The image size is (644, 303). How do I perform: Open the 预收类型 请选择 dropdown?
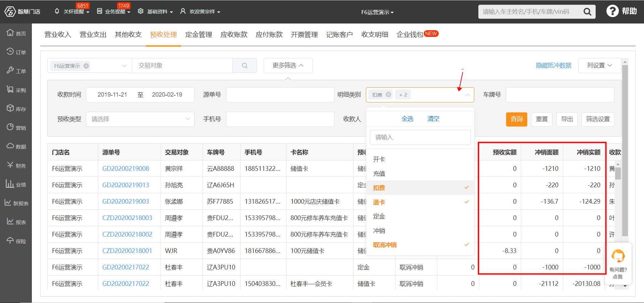point(140,119)
